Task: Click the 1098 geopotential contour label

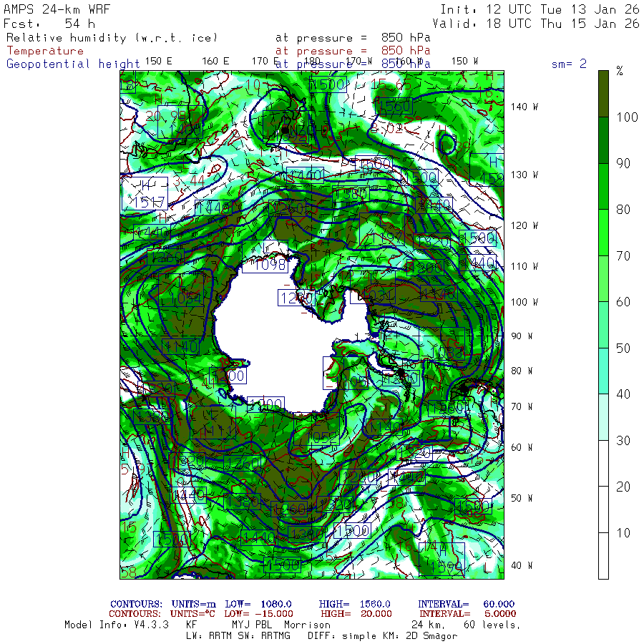Action: pos(264,265)
